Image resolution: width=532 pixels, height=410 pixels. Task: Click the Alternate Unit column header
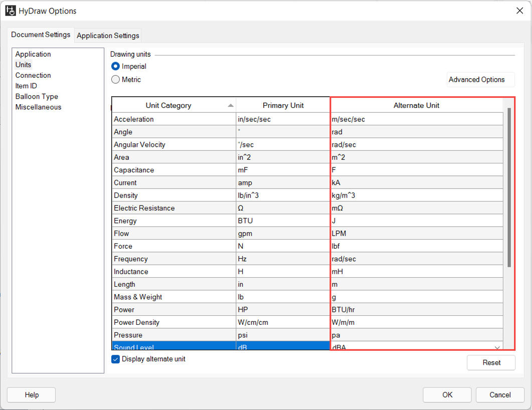(417, 105)
